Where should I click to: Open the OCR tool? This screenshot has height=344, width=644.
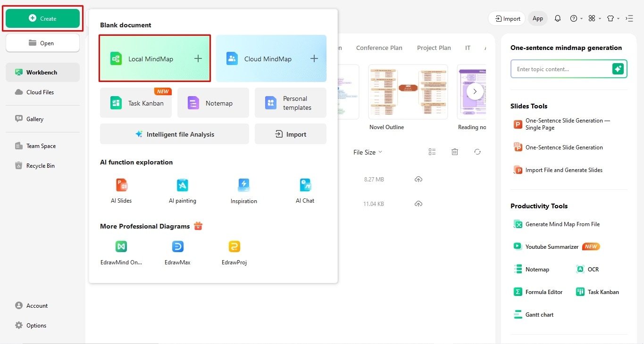coord(588,269)
